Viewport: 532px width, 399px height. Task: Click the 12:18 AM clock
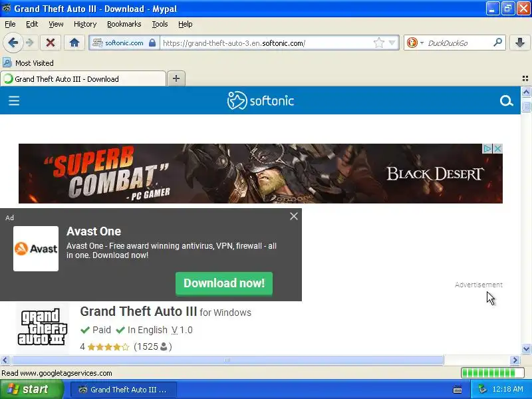click(507, 389)
